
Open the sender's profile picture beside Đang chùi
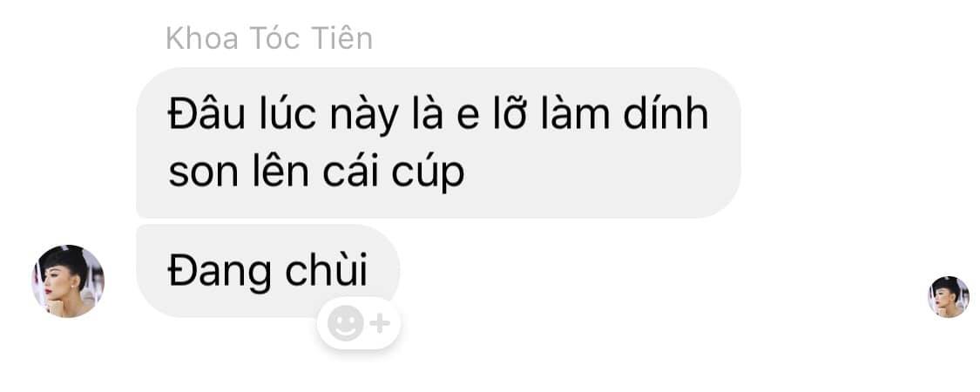click(x=68, y=281)
